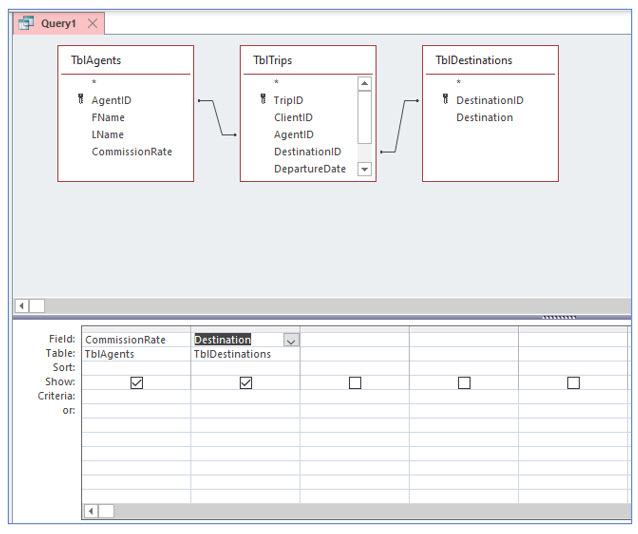The image size is (638, 534).
Task: Click left scroll arrow of design grid
Action: [x=91, y=511]
